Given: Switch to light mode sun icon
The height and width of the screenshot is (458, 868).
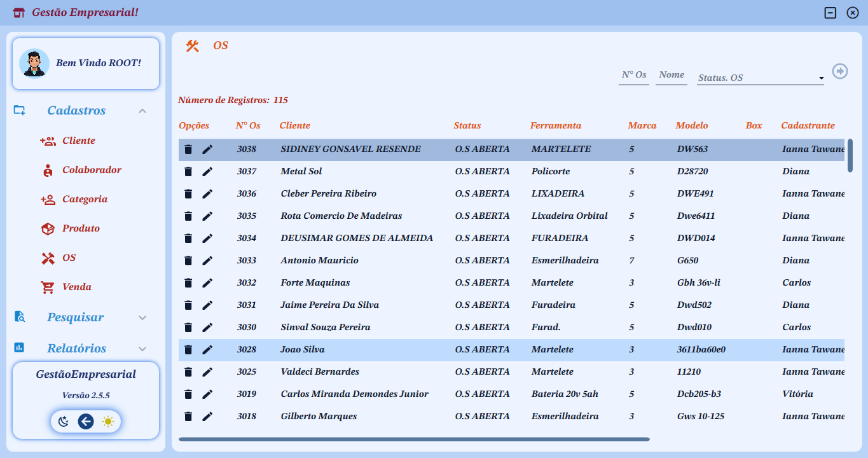Looking at the screenshot, I should coord(108,421).
